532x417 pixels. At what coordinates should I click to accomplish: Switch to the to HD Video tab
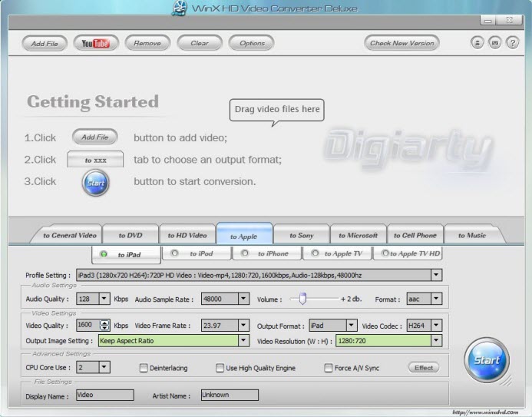(x=187, y=235)
